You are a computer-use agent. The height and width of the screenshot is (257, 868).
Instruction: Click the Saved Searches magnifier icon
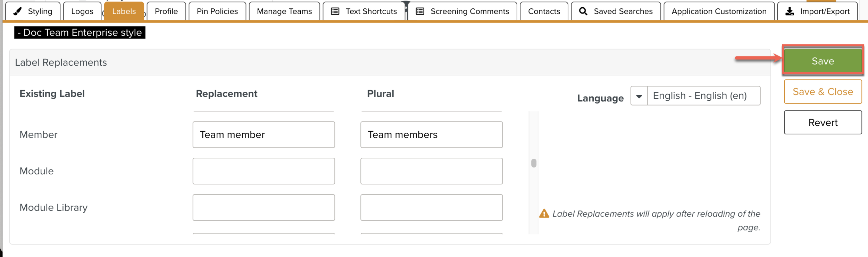pyautogui.click(x=583, y=11)
